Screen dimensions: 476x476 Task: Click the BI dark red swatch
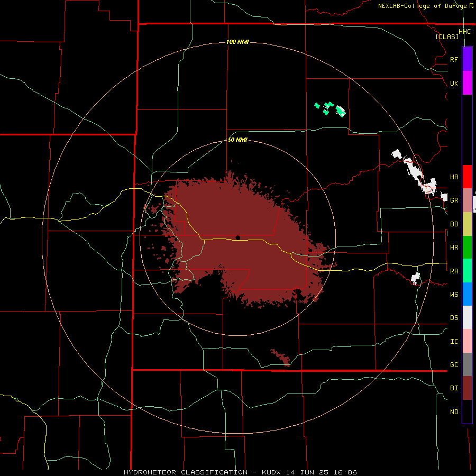467,388
